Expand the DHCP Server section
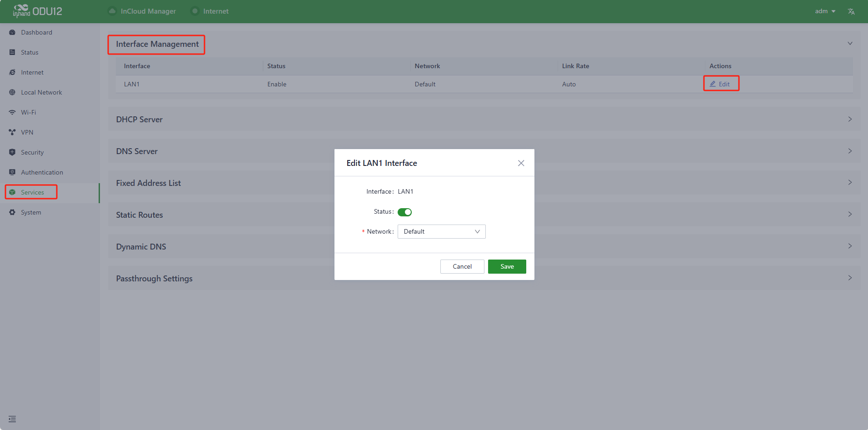The image size is (868, 430). pyautogui.click(x=849, y=119)
